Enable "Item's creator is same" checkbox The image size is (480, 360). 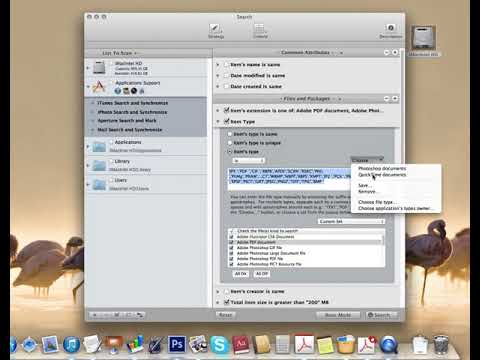pyautogui.click(x=226, y=291)
